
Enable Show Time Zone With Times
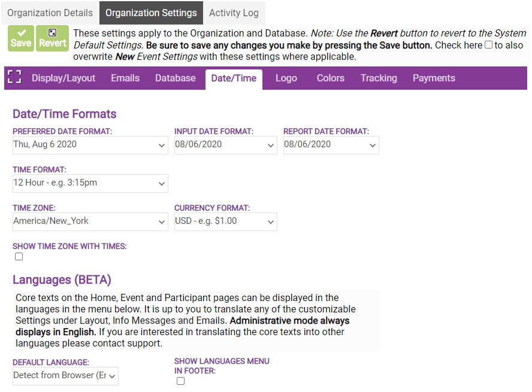(x=19, y=257)
